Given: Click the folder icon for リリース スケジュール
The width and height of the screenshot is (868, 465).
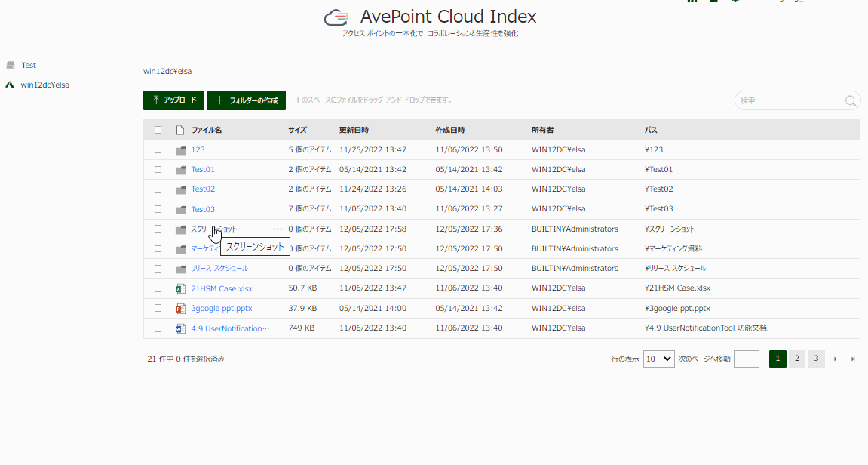Looking at the screenshot, I should (180, 269).
